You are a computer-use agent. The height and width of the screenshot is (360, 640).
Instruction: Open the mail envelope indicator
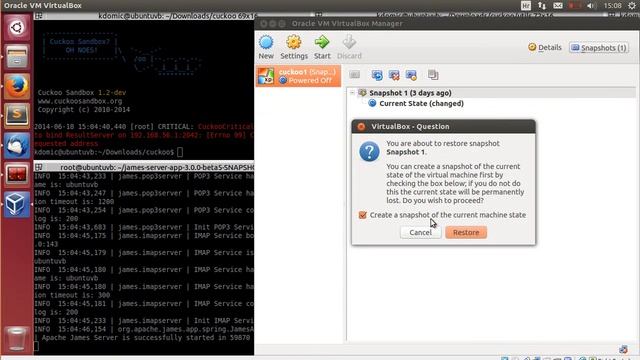tap(558, 5)
